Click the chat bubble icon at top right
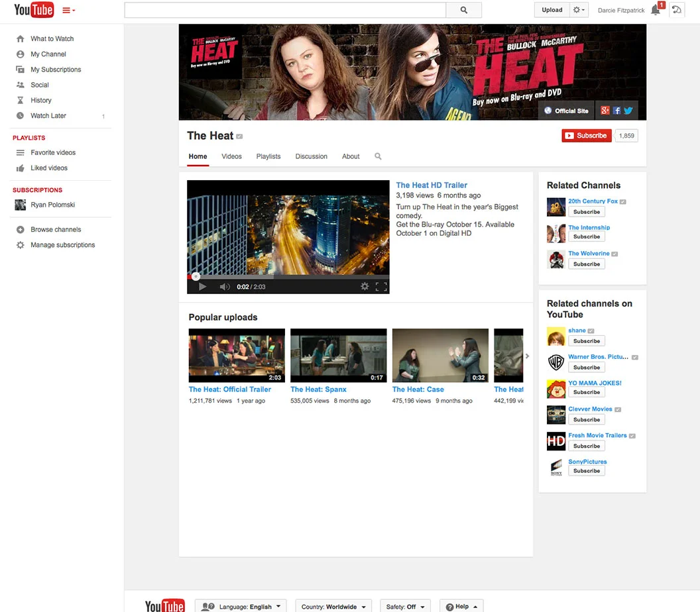Image resolution: width=700 pixels, height=612 pixels. click(677, 10)
